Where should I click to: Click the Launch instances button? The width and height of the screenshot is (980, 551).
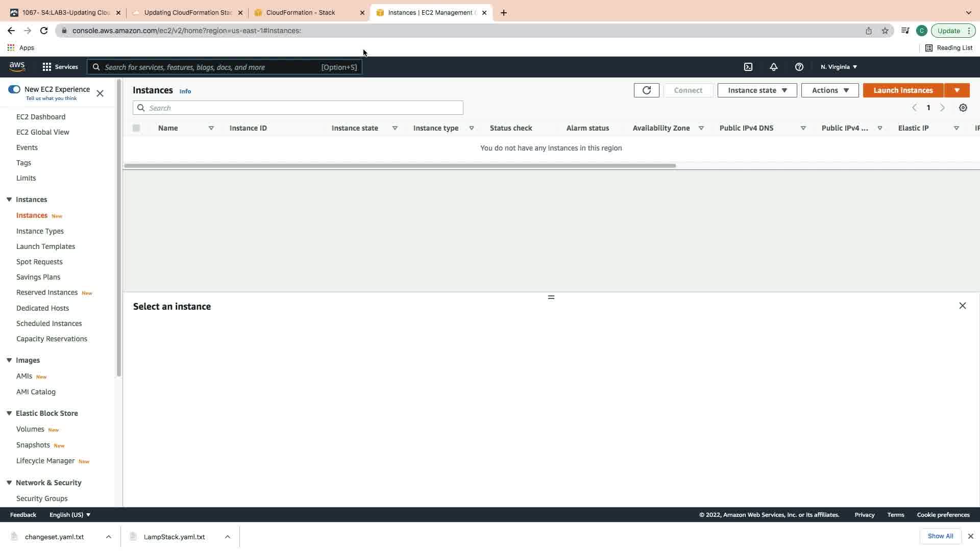click(x=903, y=90)
